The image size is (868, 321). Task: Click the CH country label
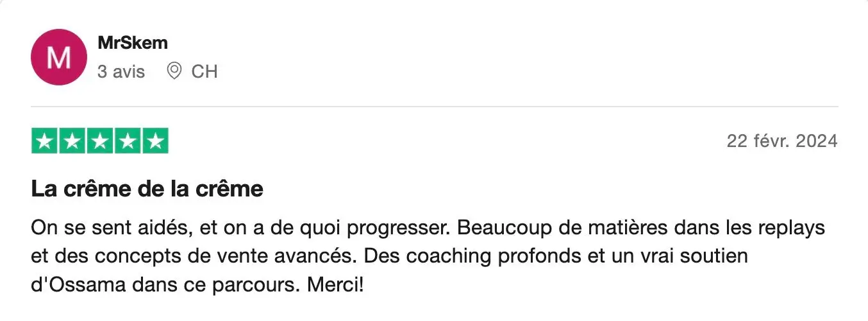click(x=204, y=71)
